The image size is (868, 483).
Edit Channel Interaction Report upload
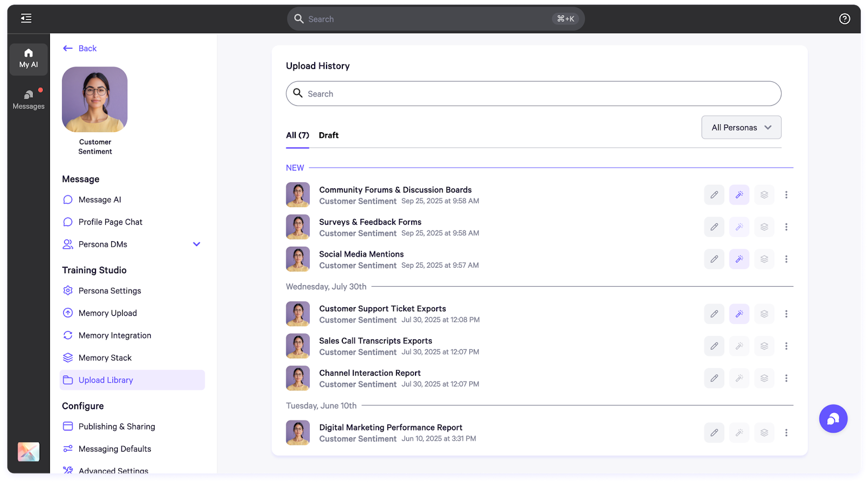click(714, 378)
